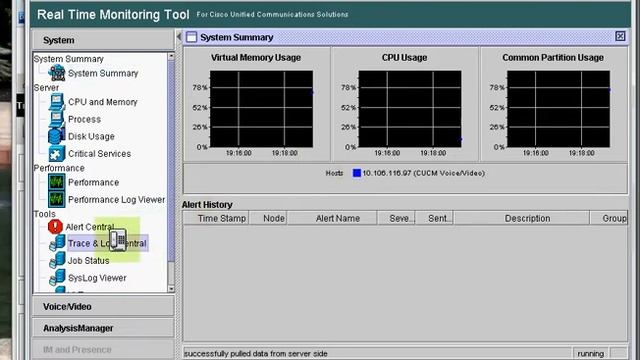Click the SysLog Viewer icon

[57, 278]
